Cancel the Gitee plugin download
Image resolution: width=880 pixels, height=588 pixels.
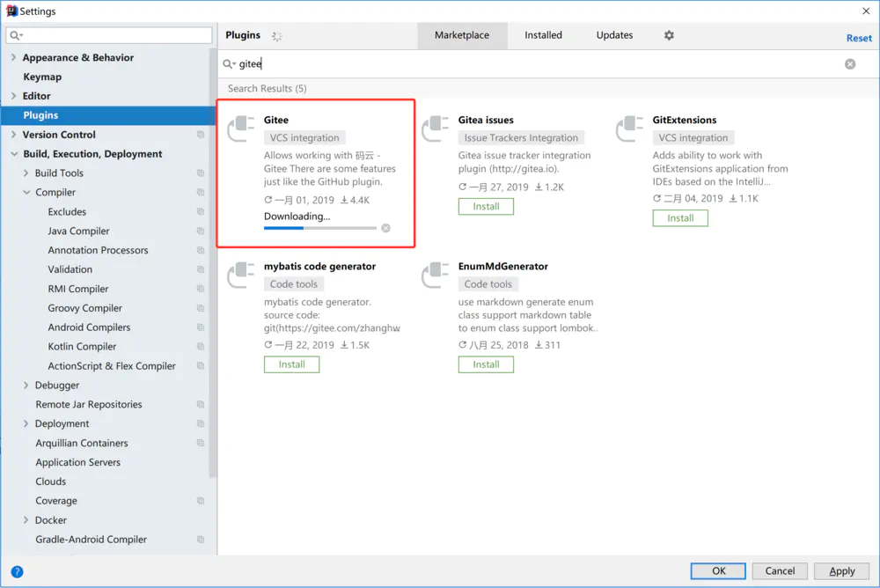[385, 228]
